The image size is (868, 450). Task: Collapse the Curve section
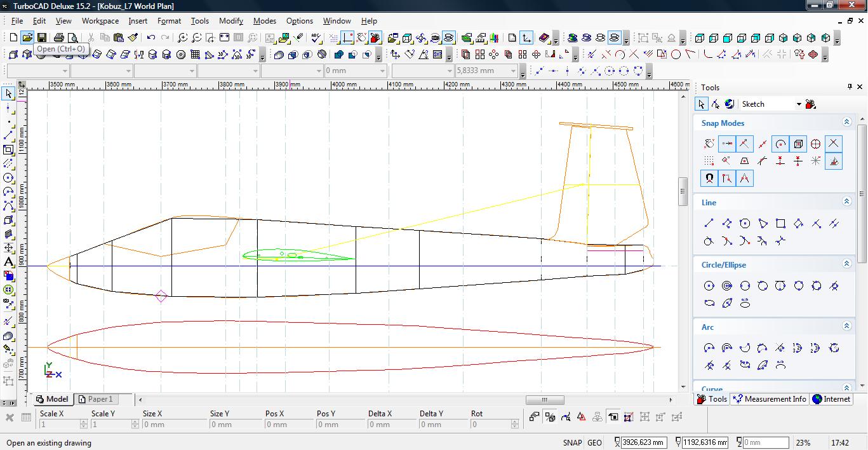(x=846, y=388)
